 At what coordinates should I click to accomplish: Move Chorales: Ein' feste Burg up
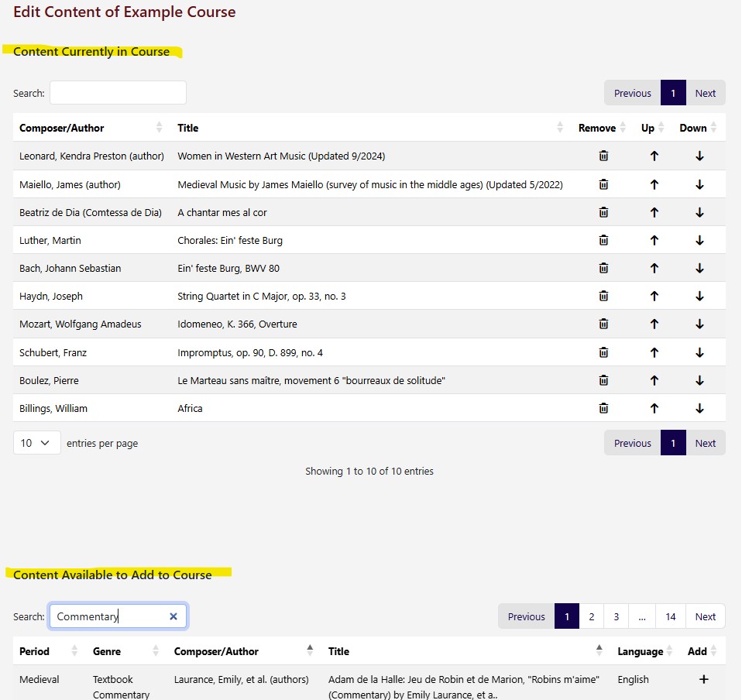tap(654, 240)
